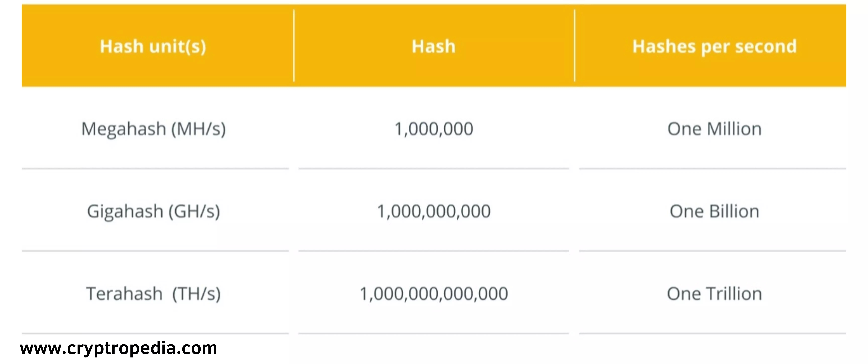Viewport: 868px width, 364px height.
Task: Select the 'One Million' cell
Action: tap(714, 129)
